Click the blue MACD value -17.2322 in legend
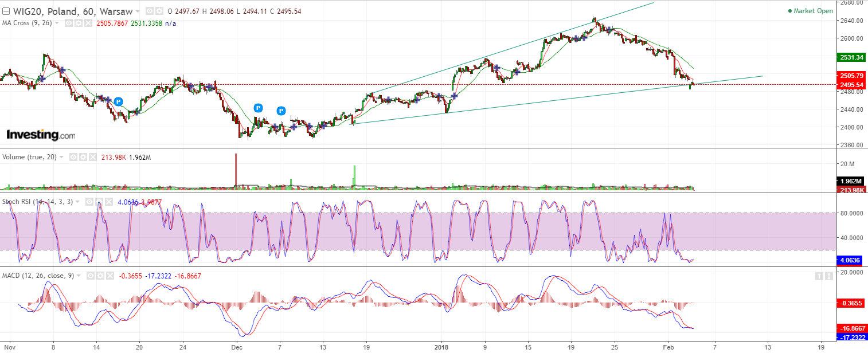868x361 pixels. [158, 276]
